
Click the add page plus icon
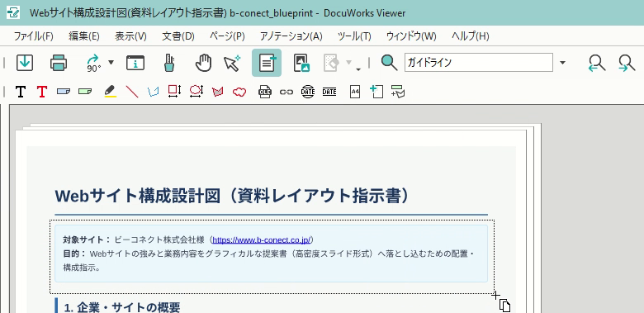(376, 92)
